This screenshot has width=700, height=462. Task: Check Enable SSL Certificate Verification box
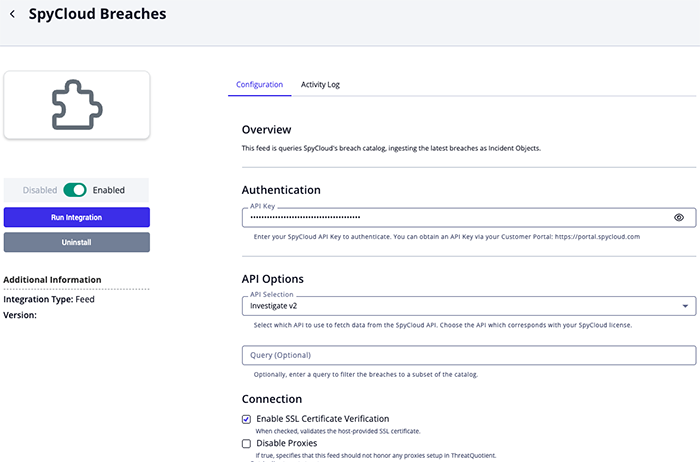coord(246,419)
